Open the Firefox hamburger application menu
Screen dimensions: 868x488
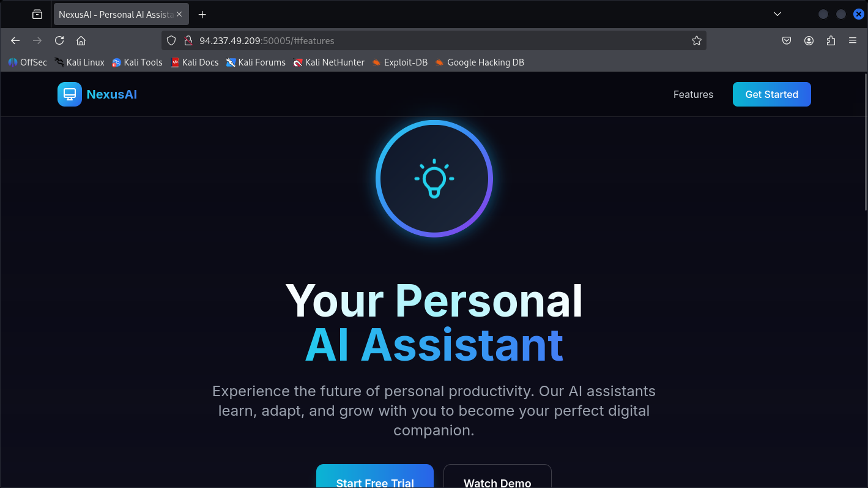(x=853, y=40)
